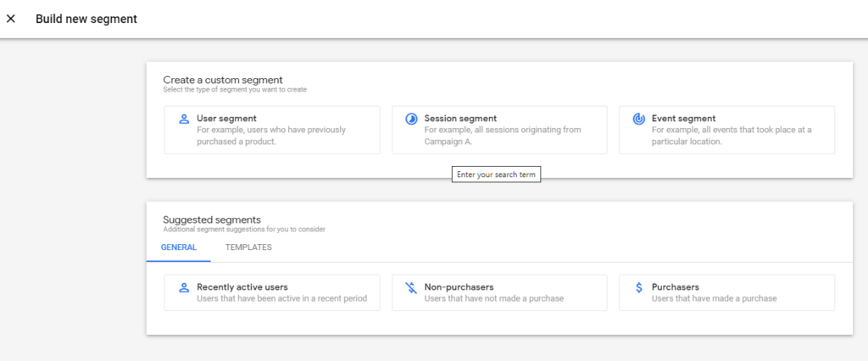868x361 pixels.
Task: Click the 'Build new segment' page title
Action: pos(86,19)
